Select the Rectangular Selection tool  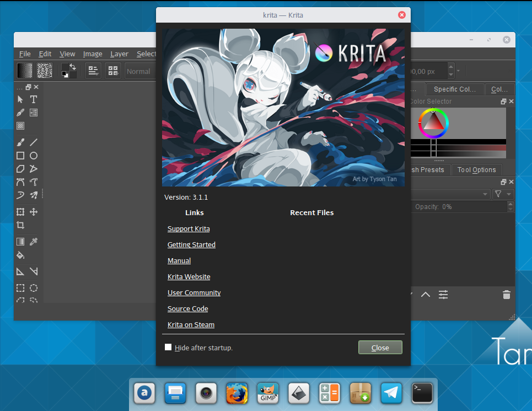tap(20, 288)
